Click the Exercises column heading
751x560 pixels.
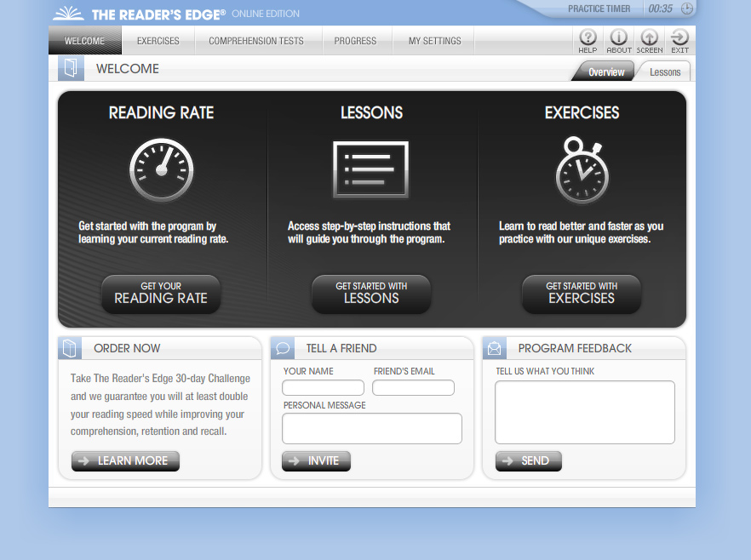pyautogui.click(x=582, y=112)
